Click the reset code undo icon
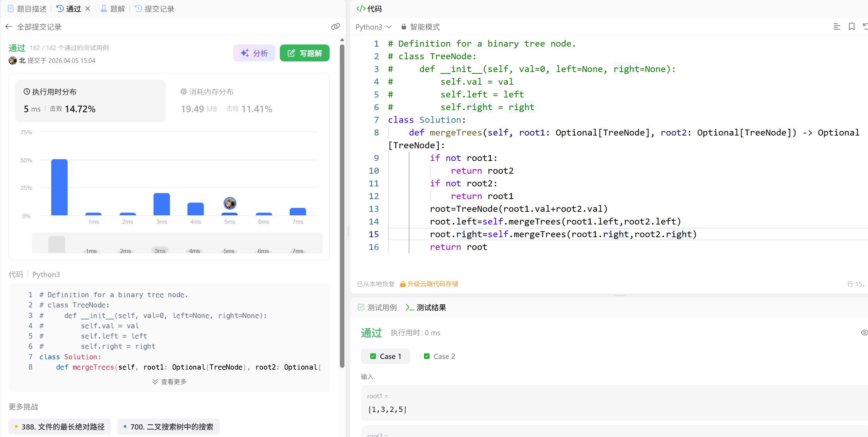The image size is (868, 437). point(865,27)
